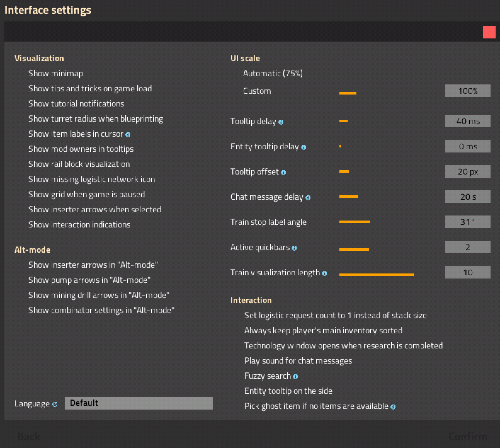The width and height of the screenshot is (500, 448).
Task: Toggle the Show minimap option
Action: click(x=56, y=73)
